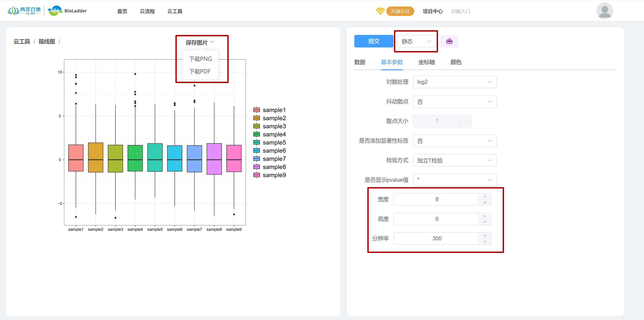Screen dimensions: 644x320
Task: Click the sample7 legend label
Action: click(x=274, y=159)
